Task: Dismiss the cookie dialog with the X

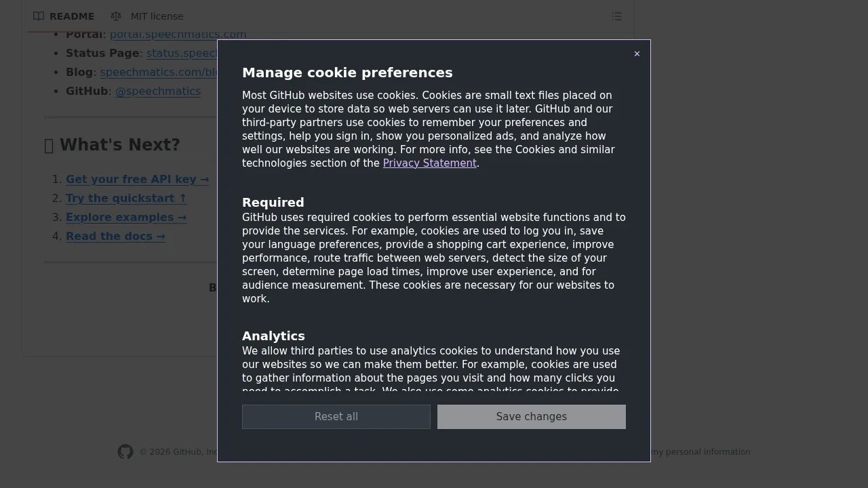Action: 637,54
